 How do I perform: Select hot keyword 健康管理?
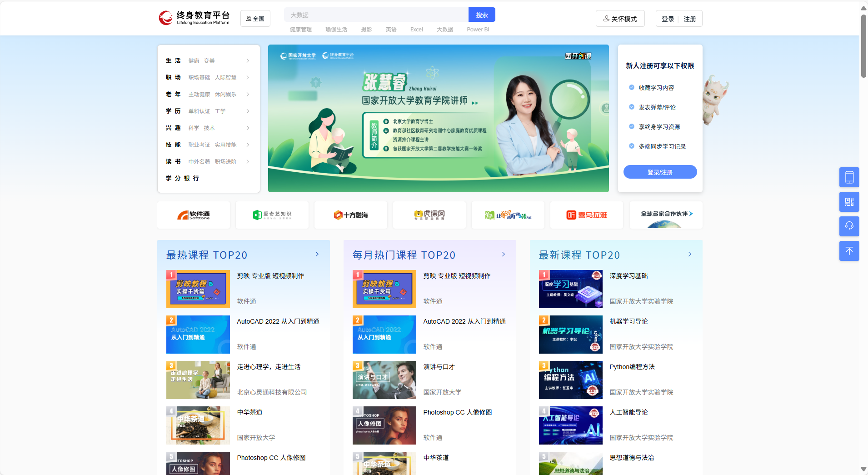(301, 30)
